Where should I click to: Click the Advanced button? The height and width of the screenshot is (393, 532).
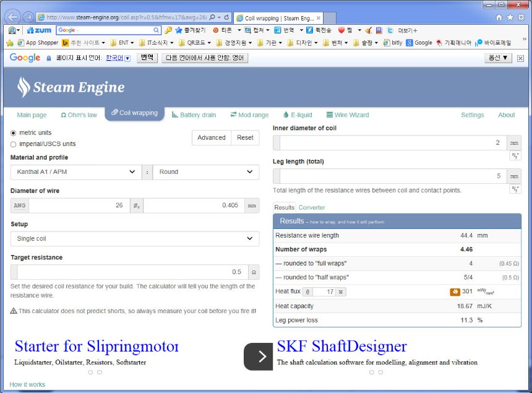(212, 137)
